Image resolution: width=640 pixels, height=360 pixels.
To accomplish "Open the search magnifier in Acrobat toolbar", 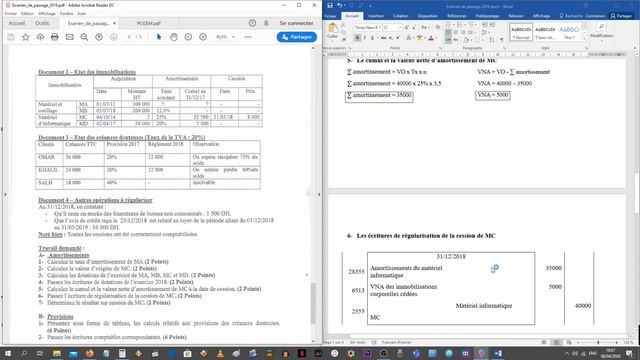I will coord(84,37).
